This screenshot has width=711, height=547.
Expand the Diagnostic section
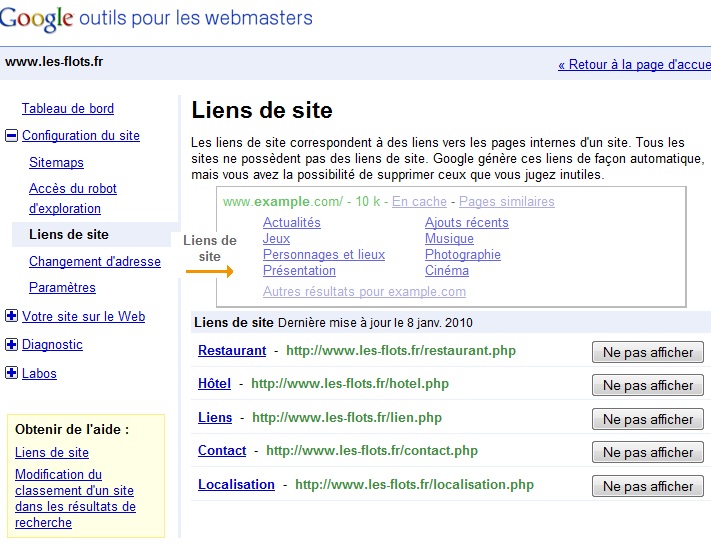coord(11,344)
